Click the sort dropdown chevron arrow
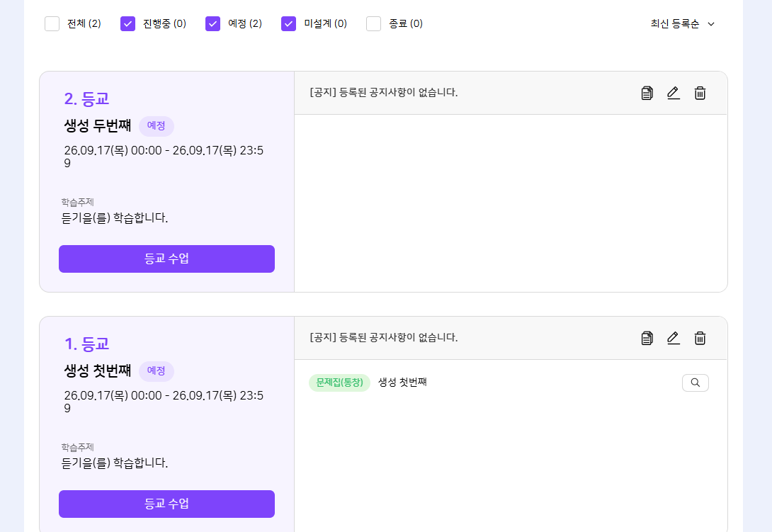This screenshot has height=532, width=772. (x=711, y=24)
